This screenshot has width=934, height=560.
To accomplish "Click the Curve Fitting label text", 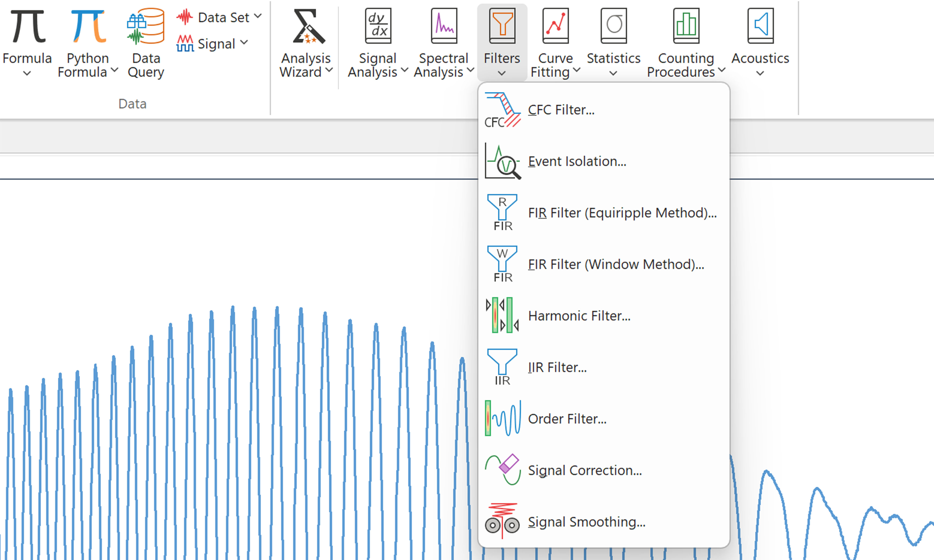I will (x=552, y=65).
